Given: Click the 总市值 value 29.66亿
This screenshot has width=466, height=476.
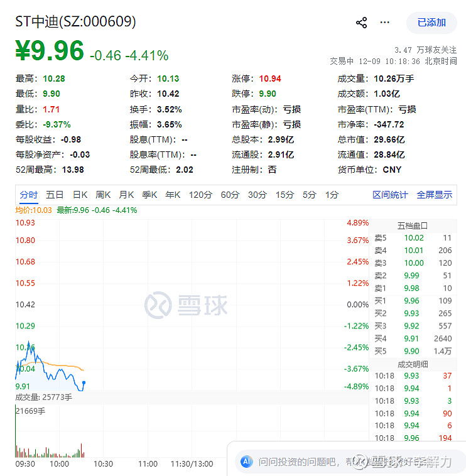Looking at the screenshot, I should 389,139.
